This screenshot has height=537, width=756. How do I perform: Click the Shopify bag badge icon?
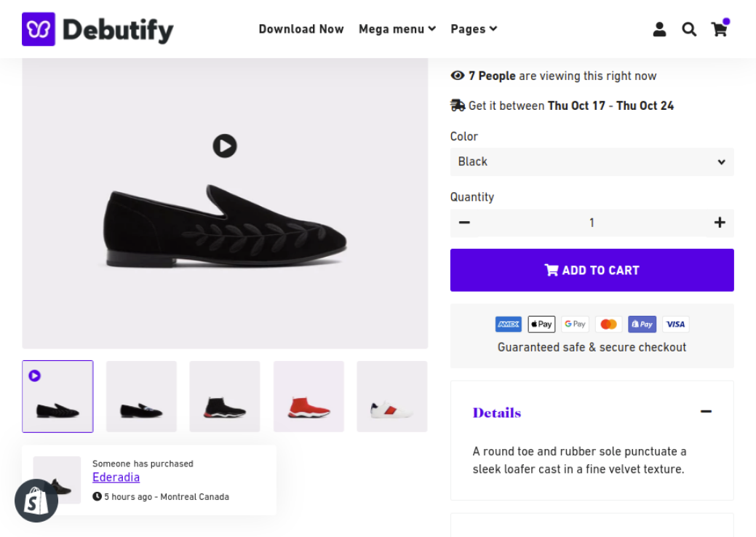click(36, 501)
